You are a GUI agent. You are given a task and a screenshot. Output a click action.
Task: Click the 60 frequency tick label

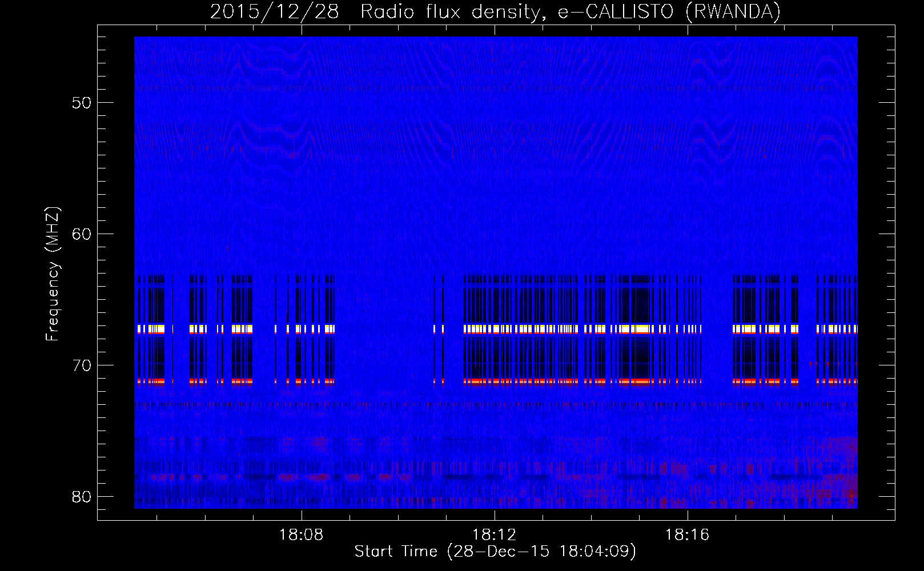(x=82, y=234)
